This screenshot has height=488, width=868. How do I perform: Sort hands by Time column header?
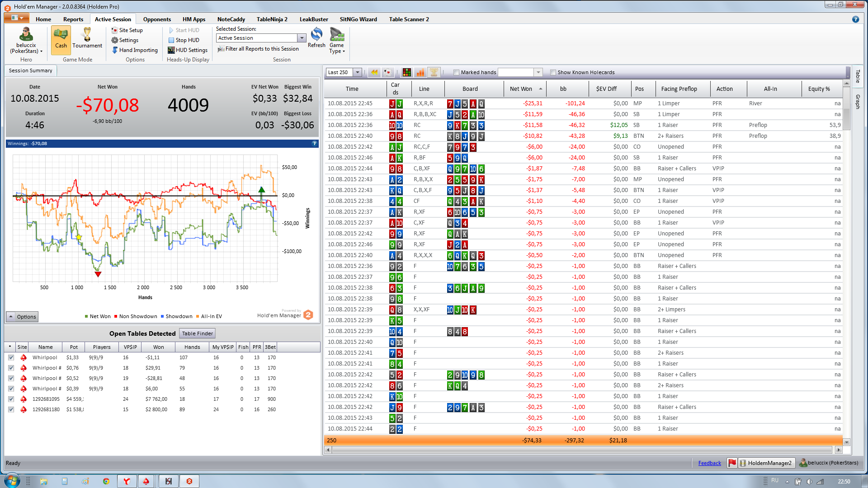click(x=355, y=89)
